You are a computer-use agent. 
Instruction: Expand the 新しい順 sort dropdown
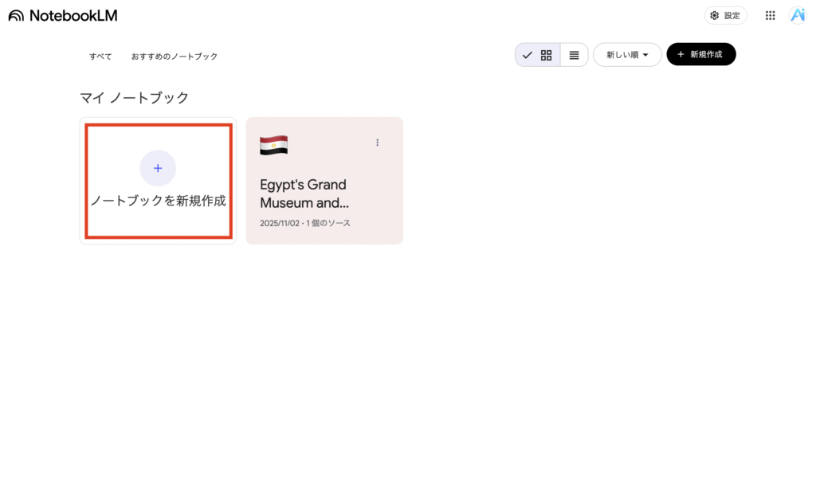click(x=626, y=55)
